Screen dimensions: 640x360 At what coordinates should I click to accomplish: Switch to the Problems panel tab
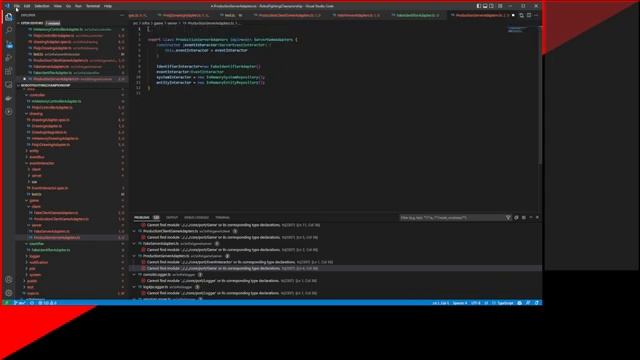click(146, 218)
